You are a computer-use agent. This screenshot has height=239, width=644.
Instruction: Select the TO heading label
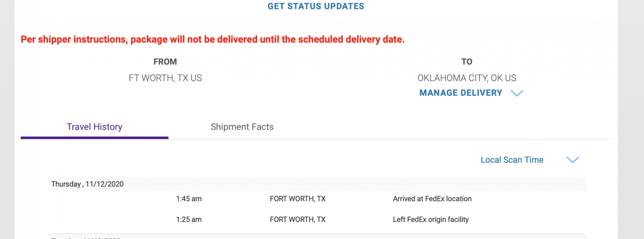467,62
